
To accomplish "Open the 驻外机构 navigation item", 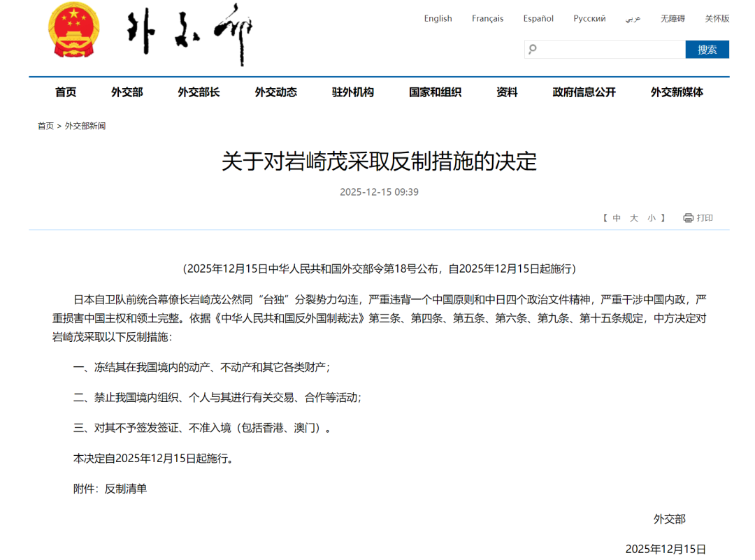I will click(353, 92).
